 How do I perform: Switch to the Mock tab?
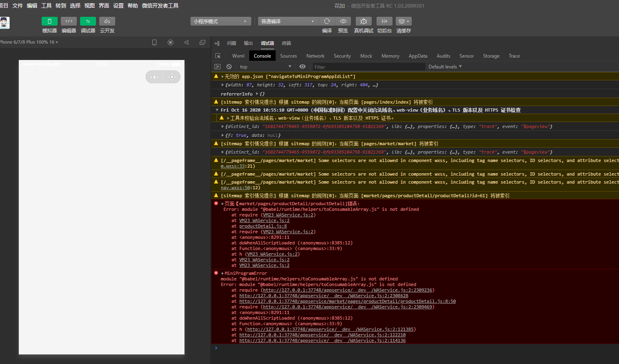pyautogui.click(x=366, y=56)
